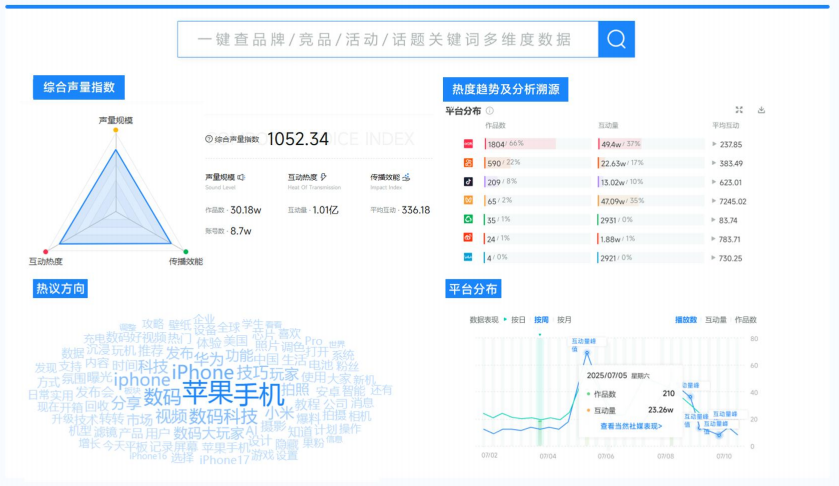Click the blue magnifier search button
Viewport: 839px width, 486px height.
[x=616, y=39]
